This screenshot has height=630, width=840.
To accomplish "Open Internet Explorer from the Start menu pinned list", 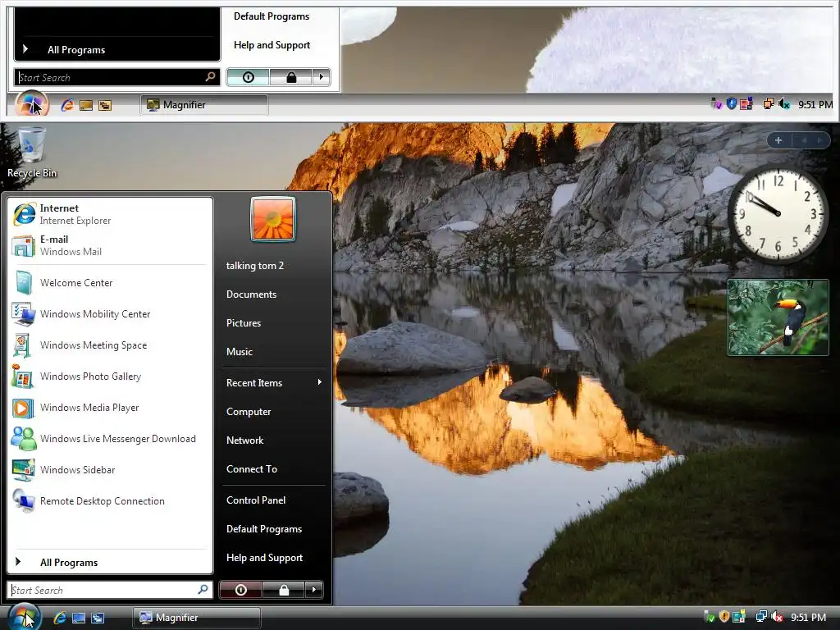I will 110,214.
